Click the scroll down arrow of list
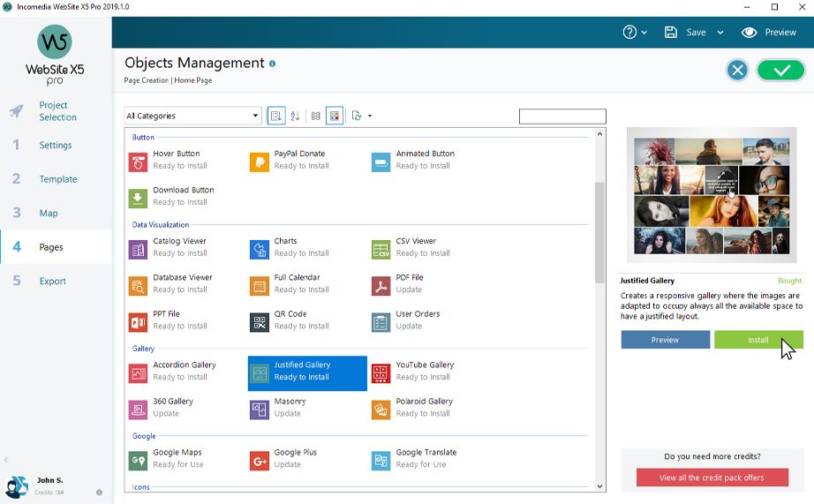814x504 pixels. [599, 486]
